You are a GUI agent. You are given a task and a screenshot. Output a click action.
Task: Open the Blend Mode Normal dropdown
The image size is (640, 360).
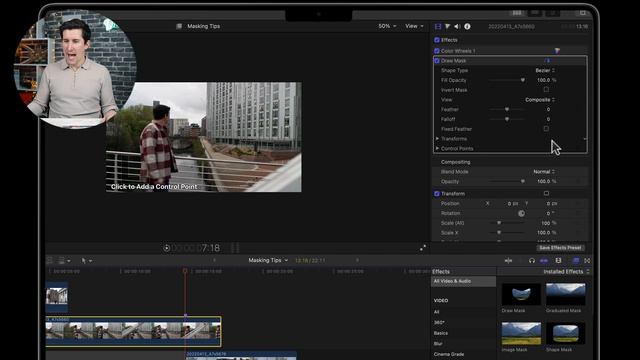point(544,171)
